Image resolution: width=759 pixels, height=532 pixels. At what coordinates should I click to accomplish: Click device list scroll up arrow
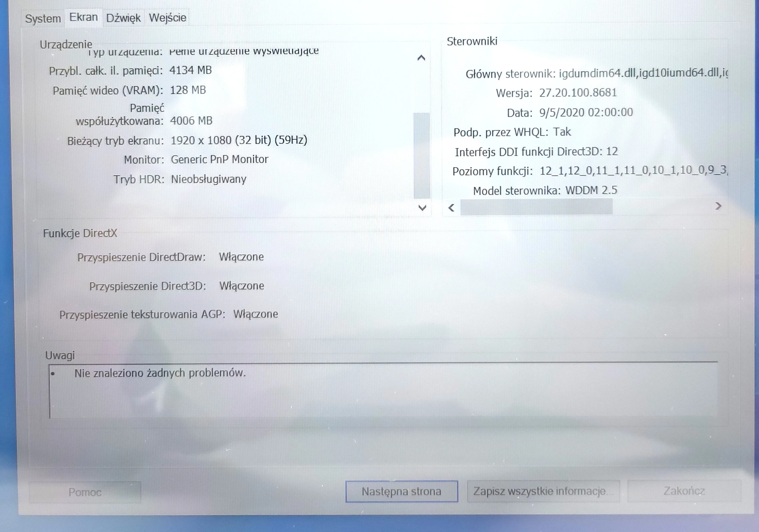tap(421, 58)
